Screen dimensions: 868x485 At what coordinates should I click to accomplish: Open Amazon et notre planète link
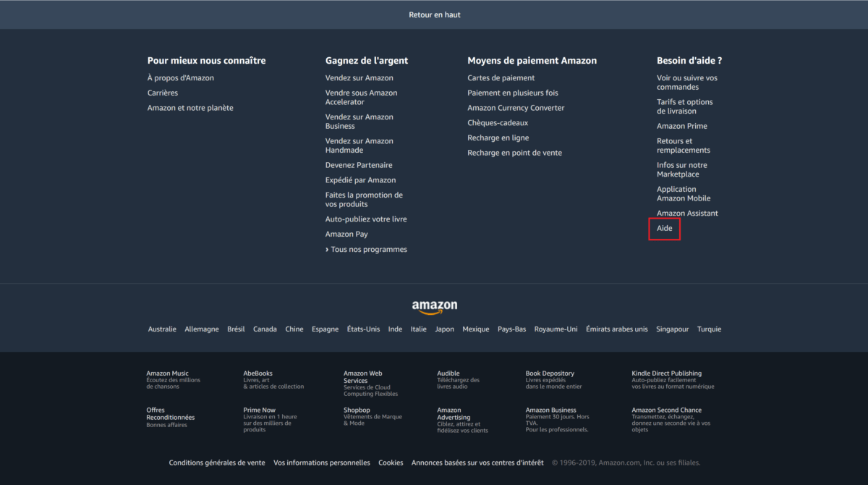click(190, 108)
